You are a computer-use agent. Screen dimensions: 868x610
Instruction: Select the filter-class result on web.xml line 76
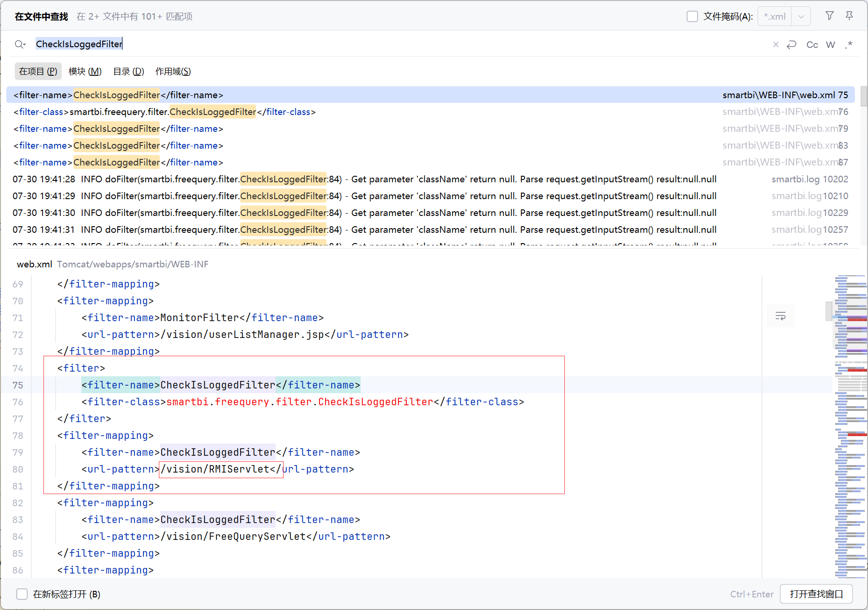coord(430,112)
